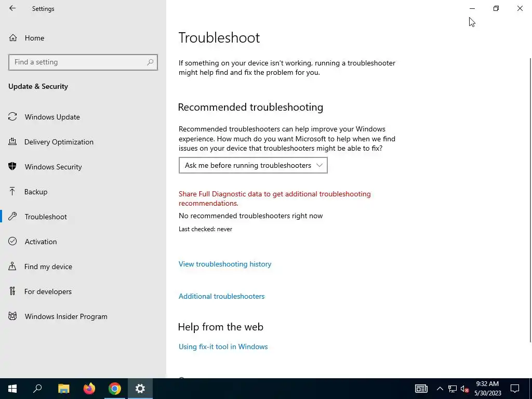Open the Windows Security section
Image resolution: width=532 pixels, height=399 pixels.
click(x=83, y=167)
